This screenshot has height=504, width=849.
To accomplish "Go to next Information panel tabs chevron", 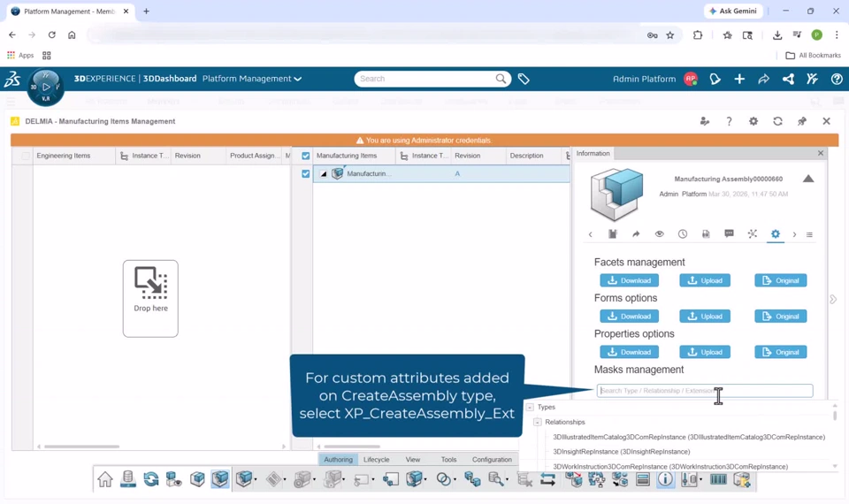I will pos(794,234).
